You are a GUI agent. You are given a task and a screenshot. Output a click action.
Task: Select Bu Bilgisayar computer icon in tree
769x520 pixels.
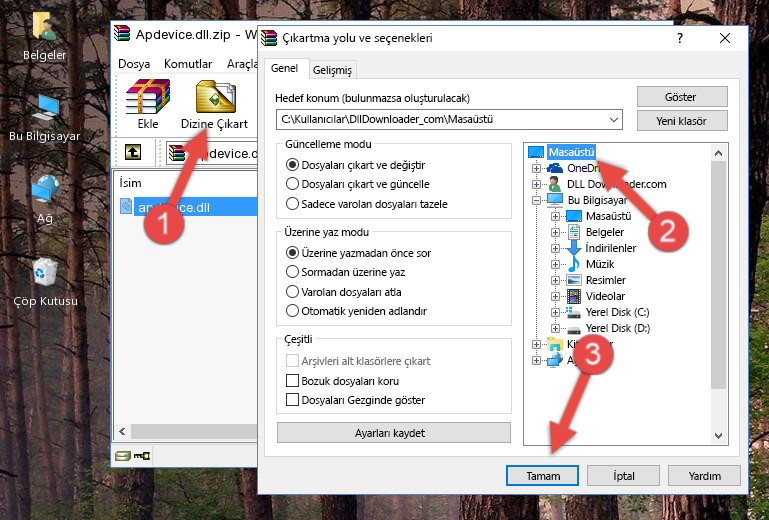click(x=555, y=200)
